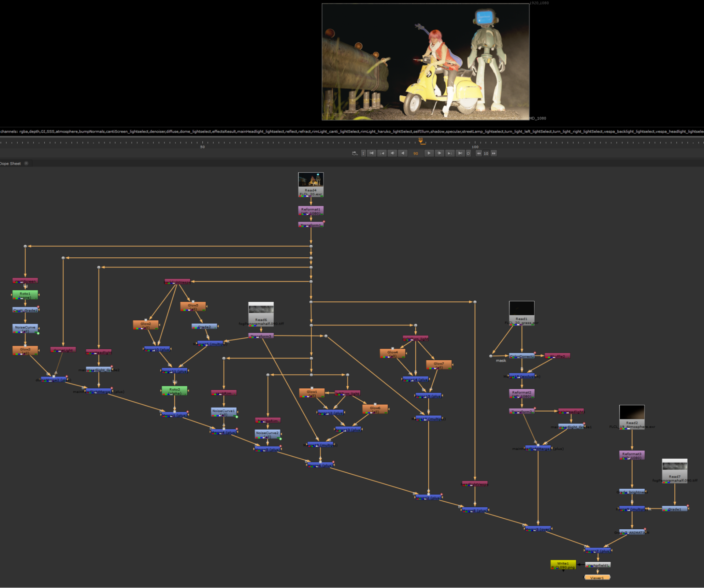Screen dimensions: 704x588
Task: Select the Grade1 node
Action: [x=675, y=509]
